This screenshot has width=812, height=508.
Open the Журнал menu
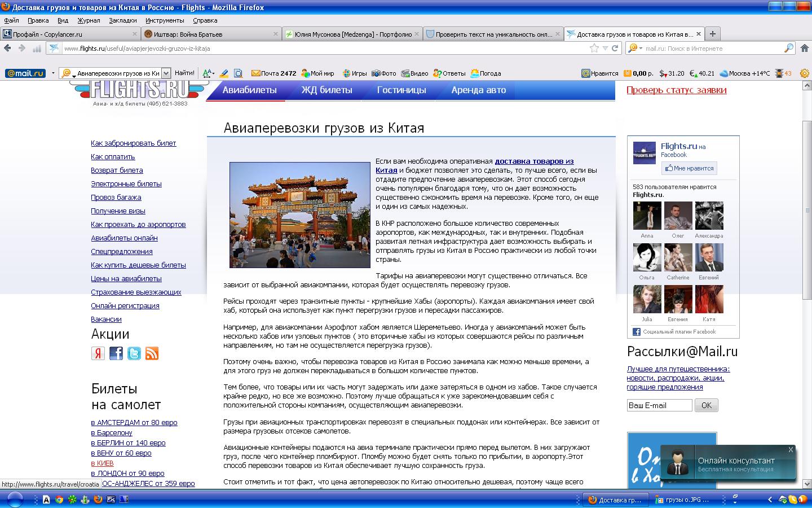pos(89,20)
